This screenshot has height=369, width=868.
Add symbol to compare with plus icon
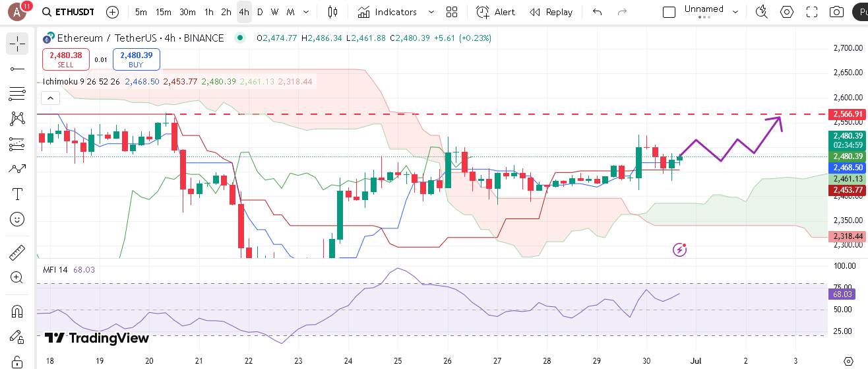coord(113,12)
